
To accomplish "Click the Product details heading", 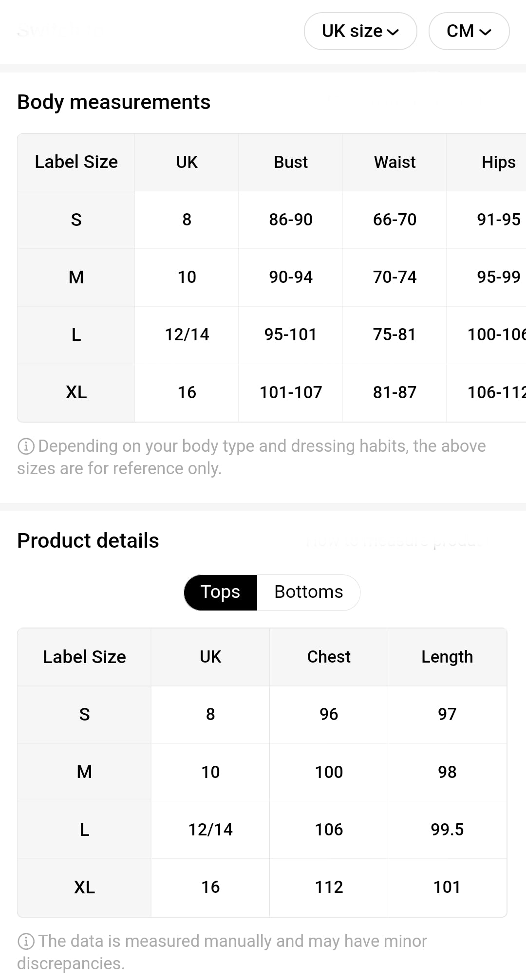I will 88,540.
